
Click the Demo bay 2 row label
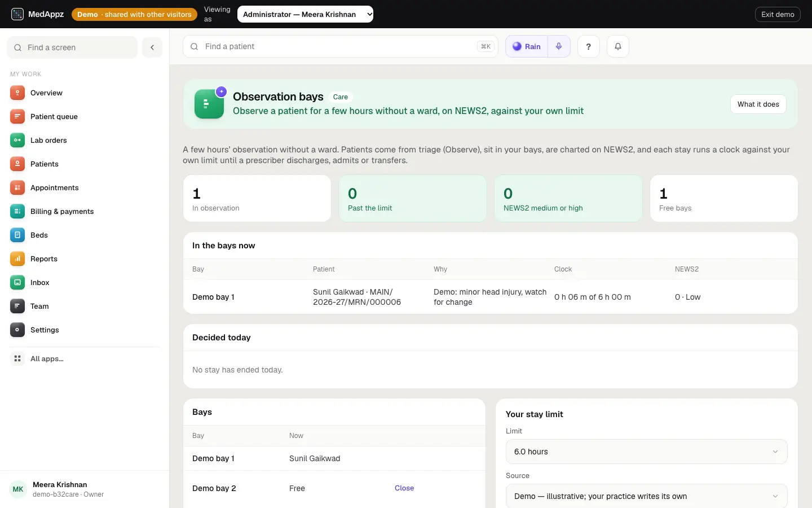point(214,488)
